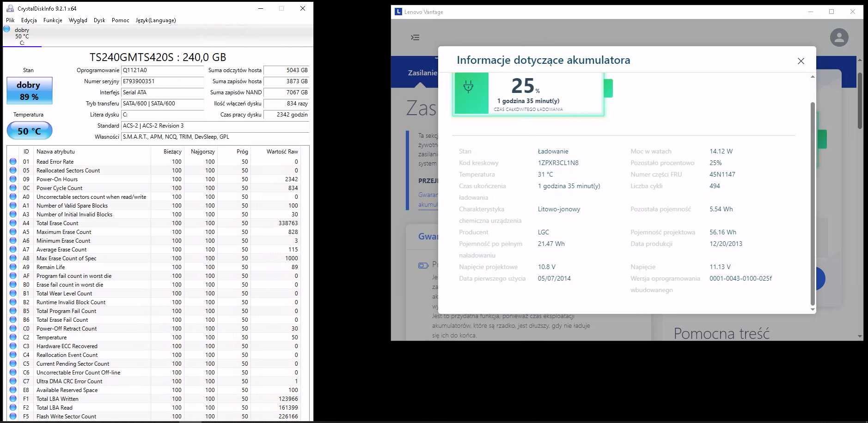868x423 pixels.
Task: Click status icon of Power Cycle Count row
Action: click(x=13, y=188)
